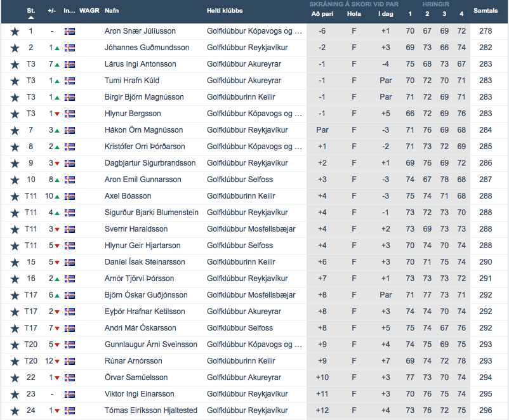Image resolution: width=509 pixels, height=420 pixels.
Task: Star Aron Snær Júlíusson as favorite
Action: (15, 32)
